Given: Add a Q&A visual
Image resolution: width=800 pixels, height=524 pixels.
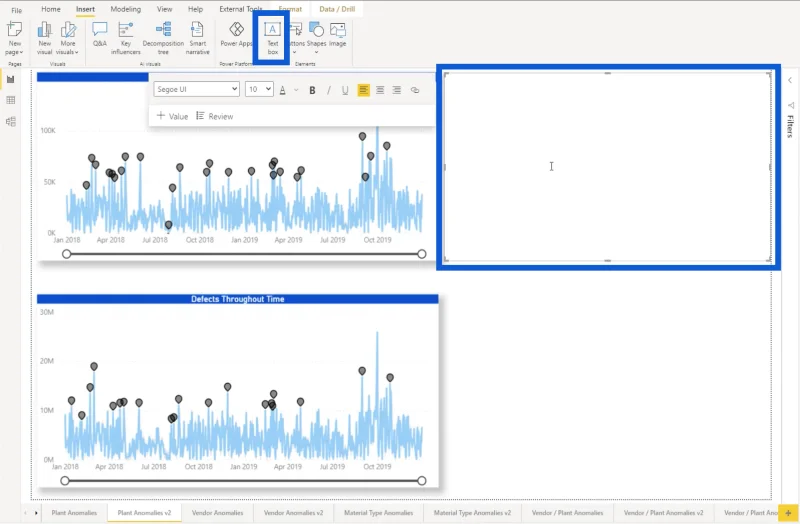Looking at the screenshot, I should coord(99,35).
